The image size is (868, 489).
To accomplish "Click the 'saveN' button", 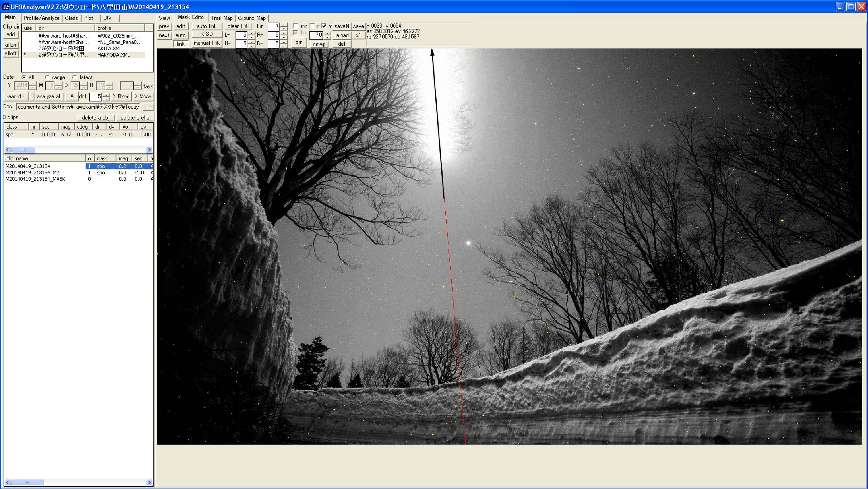I will pos(342,26).
